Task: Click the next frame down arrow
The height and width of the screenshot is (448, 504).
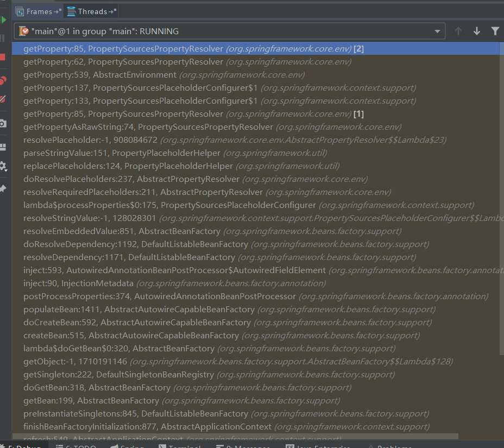Action: [x=477, y=31]
